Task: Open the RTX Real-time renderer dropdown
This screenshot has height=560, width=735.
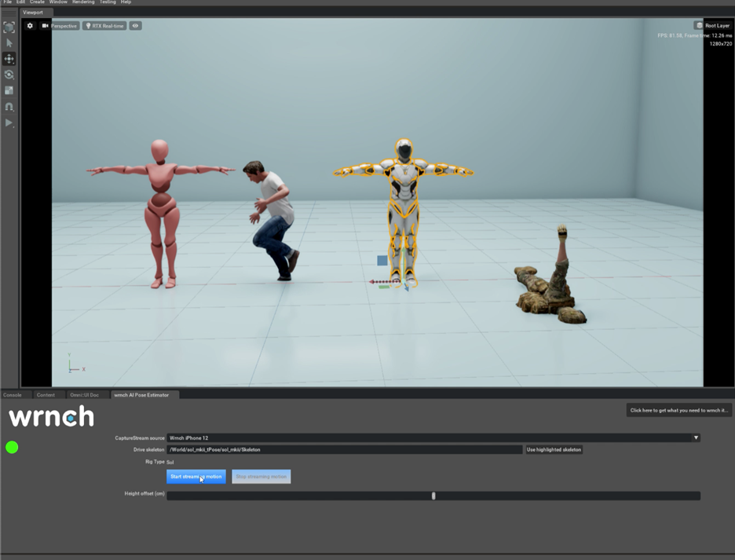Action: click(x=104, y=26)
